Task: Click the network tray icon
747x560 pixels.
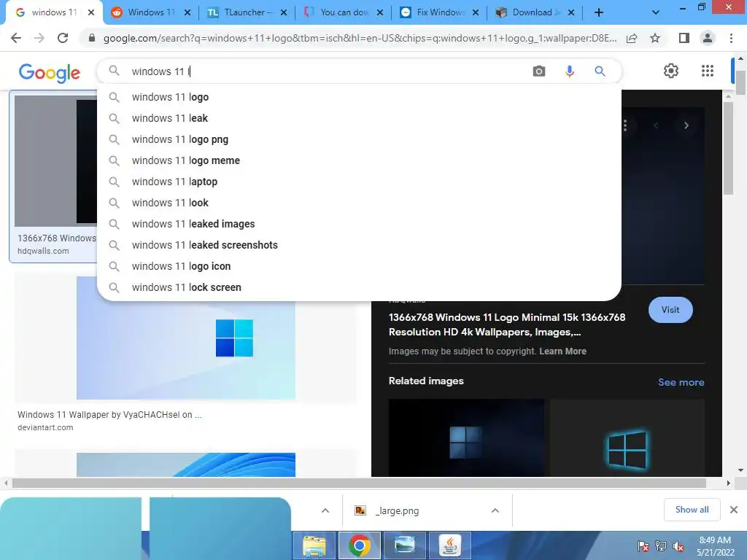Action: [x=661, y=546]
